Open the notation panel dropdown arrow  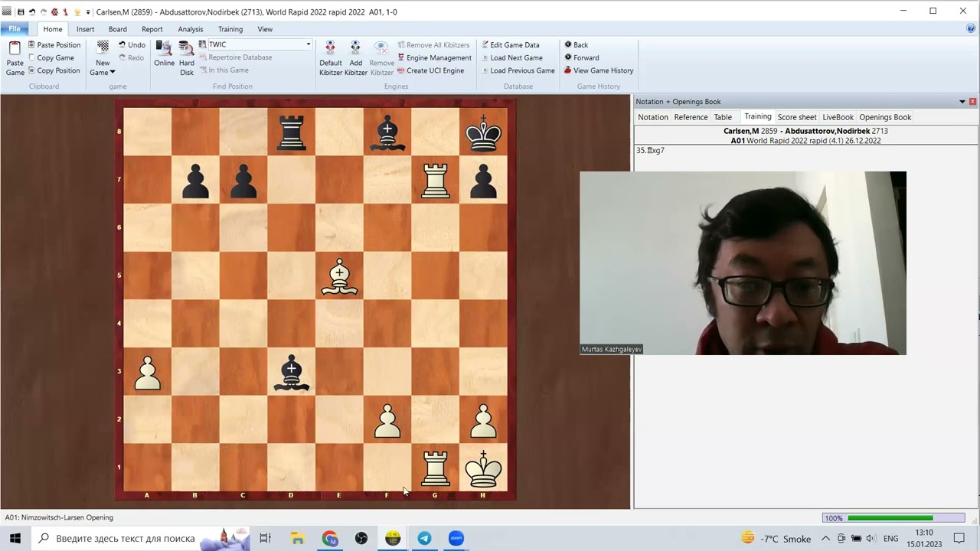[962, 102]
